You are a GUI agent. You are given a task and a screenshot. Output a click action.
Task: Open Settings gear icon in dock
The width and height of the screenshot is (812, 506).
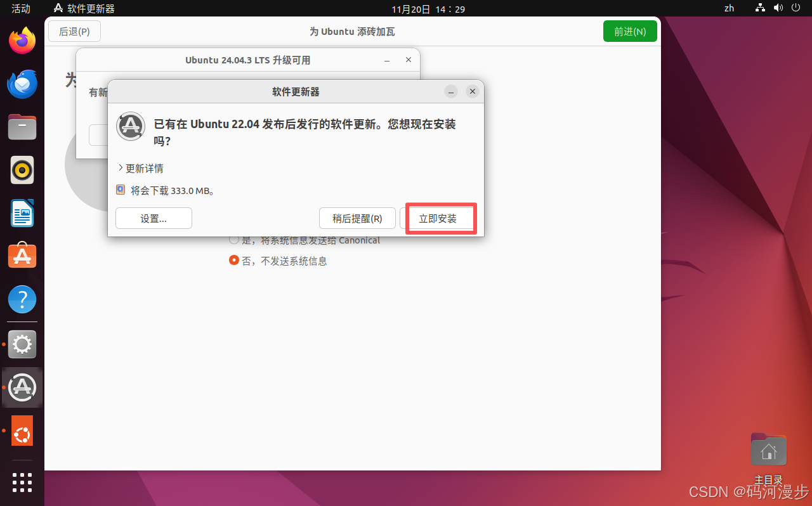point(22,344)
